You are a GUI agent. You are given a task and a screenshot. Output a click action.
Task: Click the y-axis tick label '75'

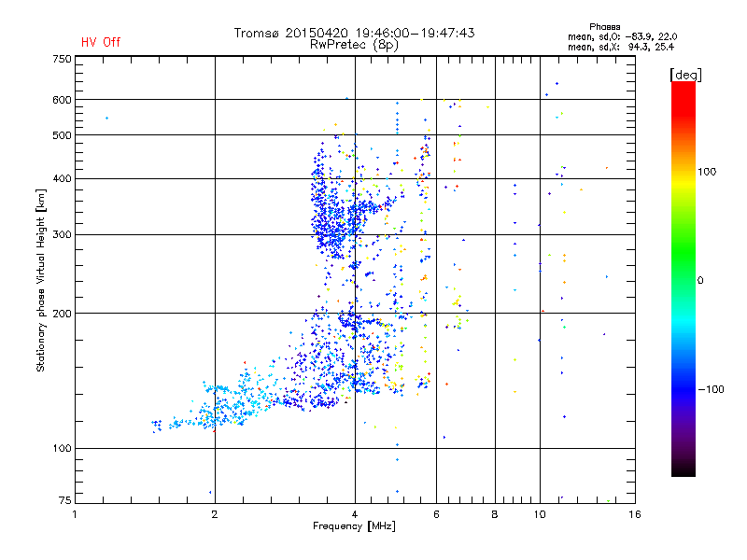click(65, 500)
